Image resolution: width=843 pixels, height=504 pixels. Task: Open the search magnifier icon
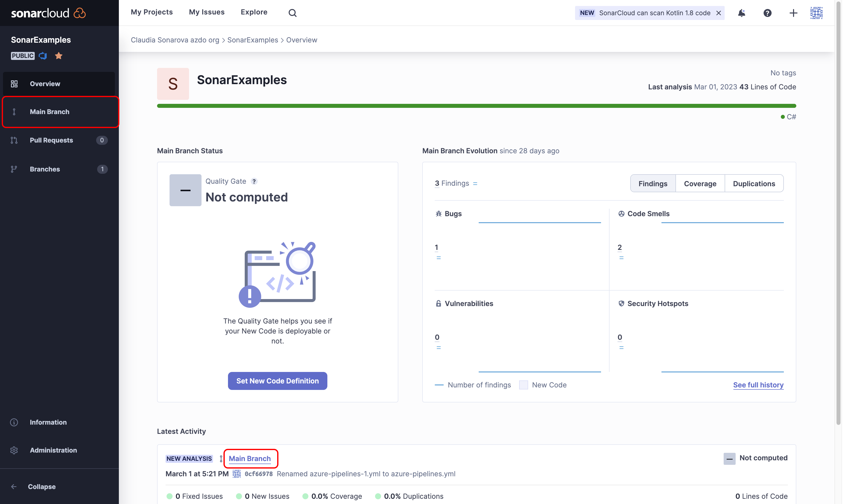click(292, 13)
